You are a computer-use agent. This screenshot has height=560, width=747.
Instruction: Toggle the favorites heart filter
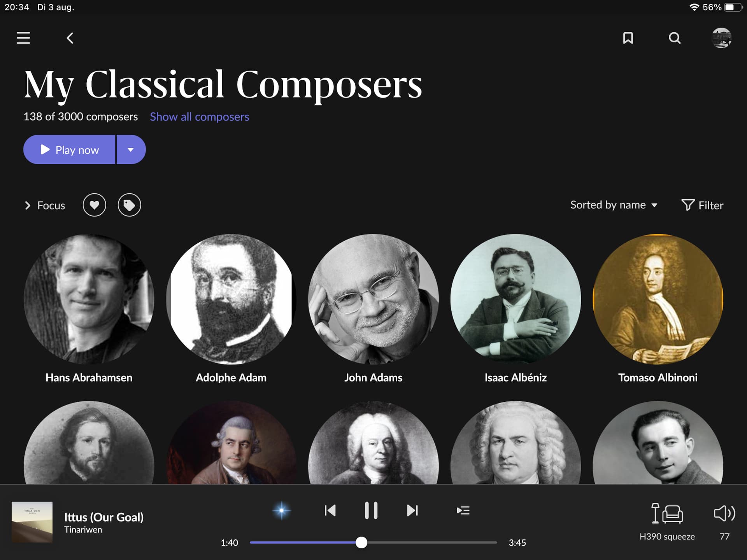94,205
